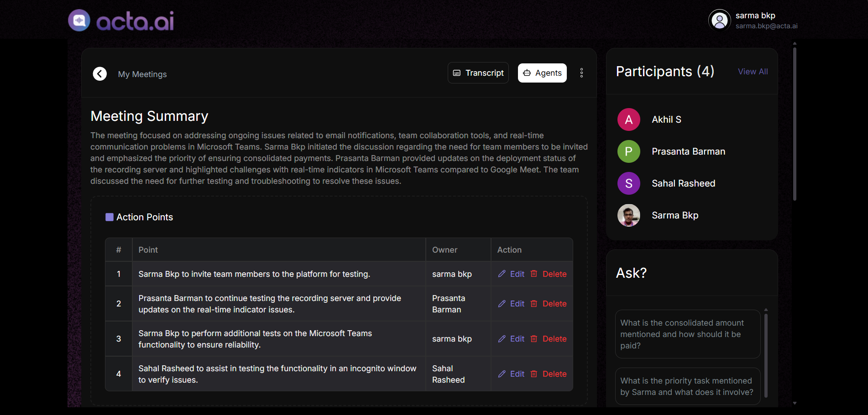Image resolution: width=868 pixels, height=415 pixels.
Task: Return to My Meetings
Action: coord(142,74)
